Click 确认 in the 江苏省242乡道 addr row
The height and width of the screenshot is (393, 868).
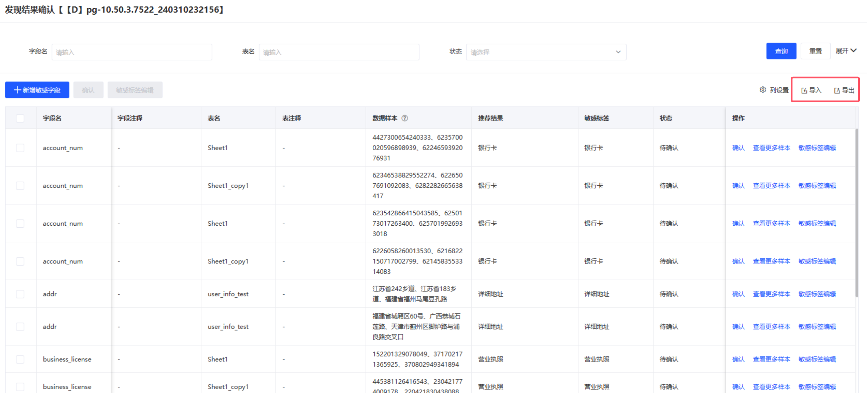[738, 294]
